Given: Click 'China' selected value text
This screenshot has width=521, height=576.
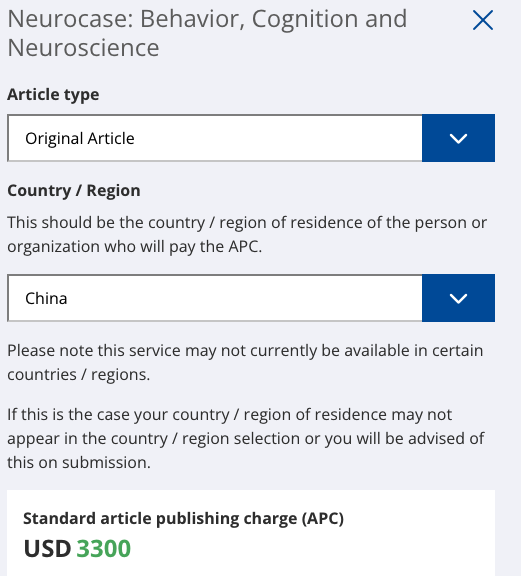Looking at the screenshot, I should (46, 298).
